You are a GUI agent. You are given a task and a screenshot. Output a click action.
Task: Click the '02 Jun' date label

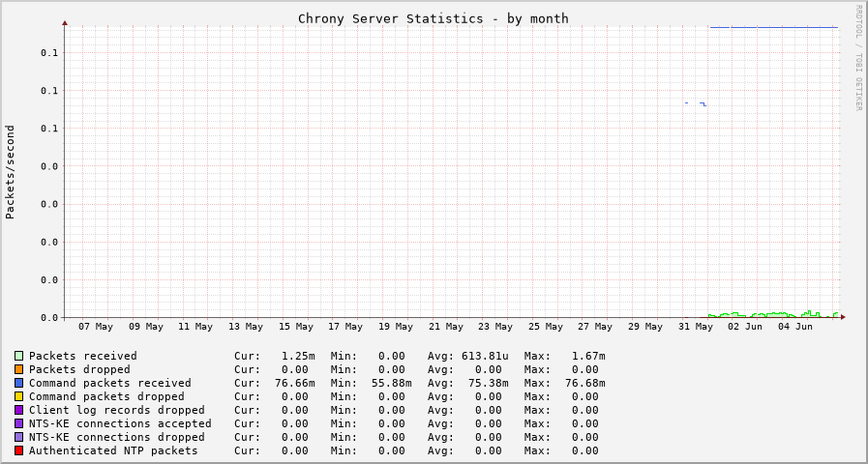(x=745, y=327)
